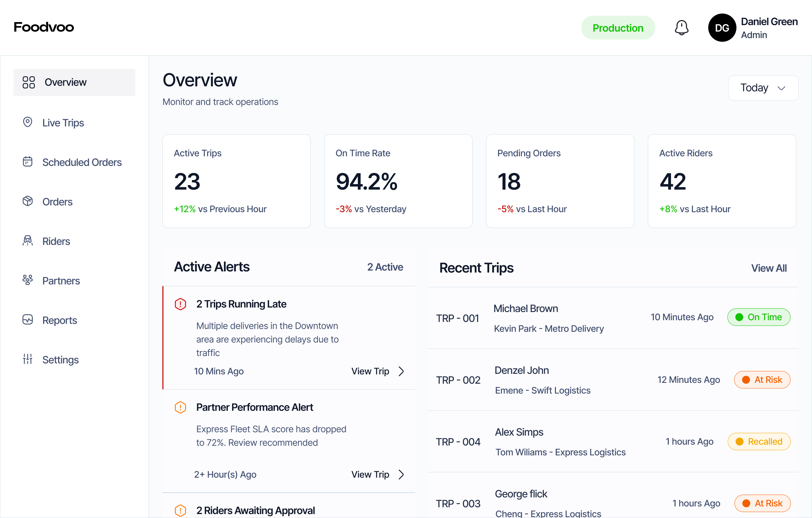812x518 pixels.
Task: Click customer name Alex Simps
Action: point(519,432)
